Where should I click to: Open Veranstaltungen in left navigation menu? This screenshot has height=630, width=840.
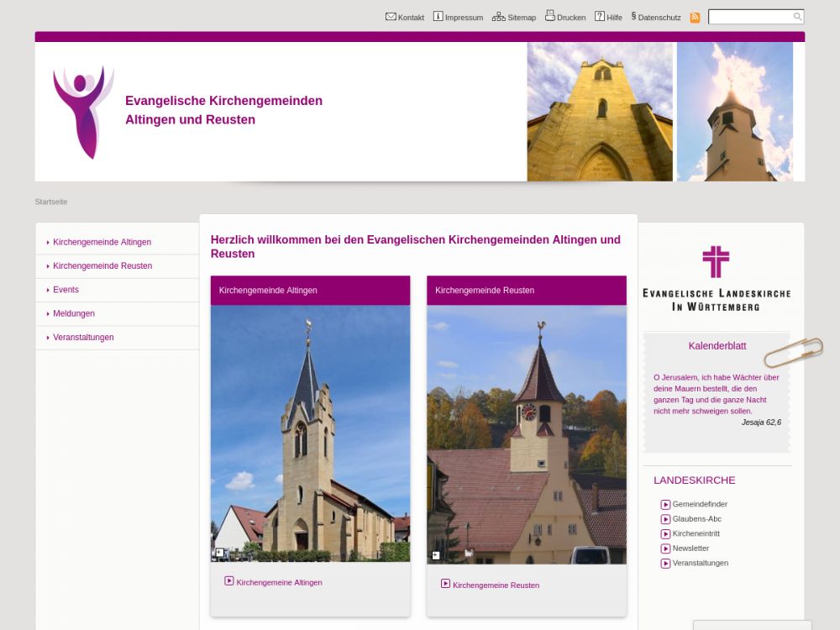(83, 338)
